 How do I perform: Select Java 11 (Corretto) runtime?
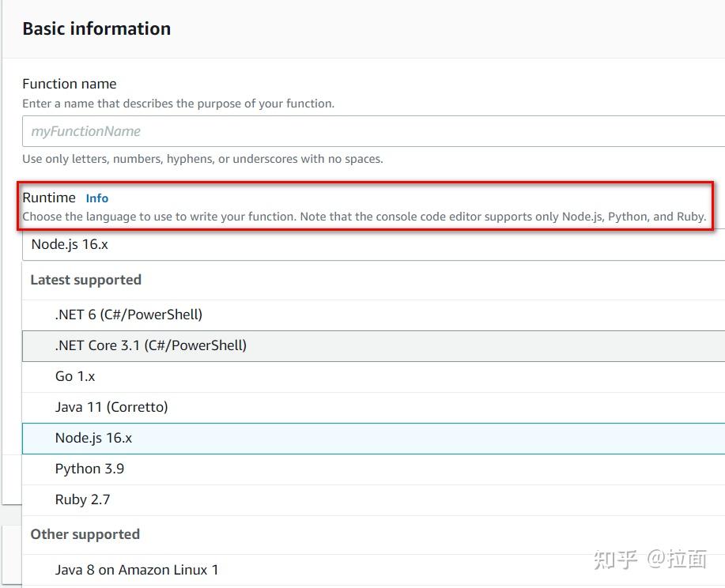[111, 406]
